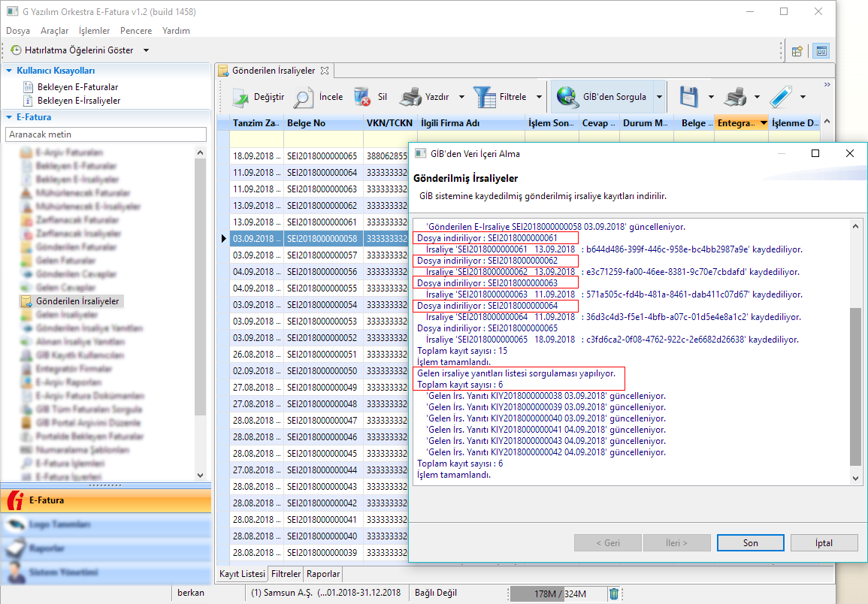Click the İncele magnifier icon
Image resolution: width=868 pixels, height=604 pixels.
304,97
